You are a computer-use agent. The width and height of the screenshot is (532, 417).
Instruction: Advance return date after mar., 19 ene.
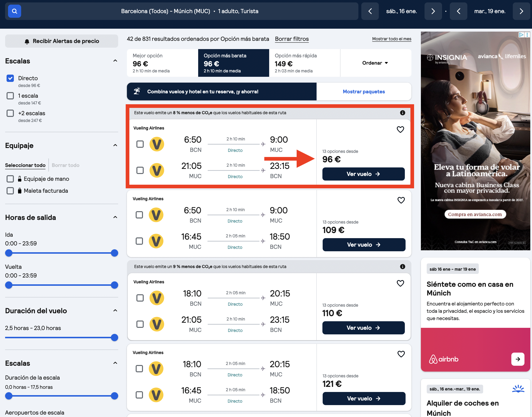pyautogui.click(x=521, y=11)
